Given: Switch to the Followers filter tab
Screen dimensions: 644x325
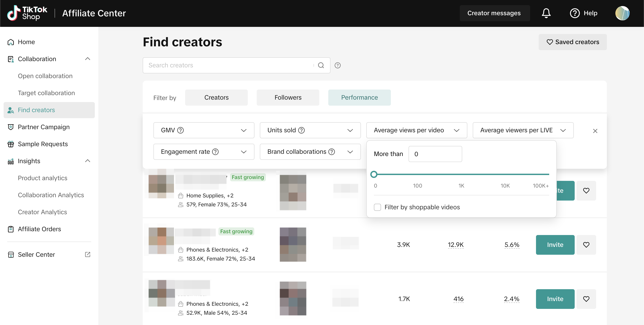Looking at the screenshot, I should [288, 98].
